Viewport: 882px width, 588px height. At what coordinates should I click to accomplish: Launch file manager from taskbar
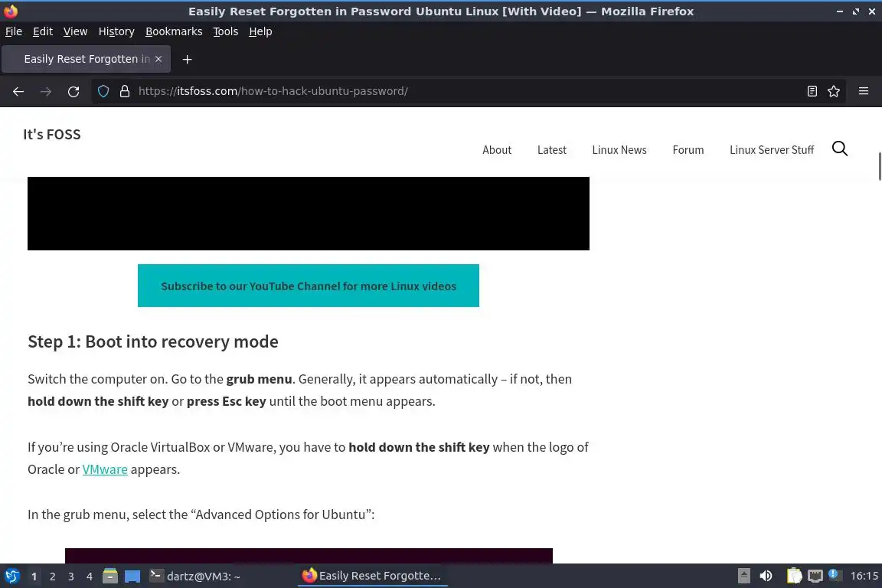pyautogui.click(x=110, y=577)
